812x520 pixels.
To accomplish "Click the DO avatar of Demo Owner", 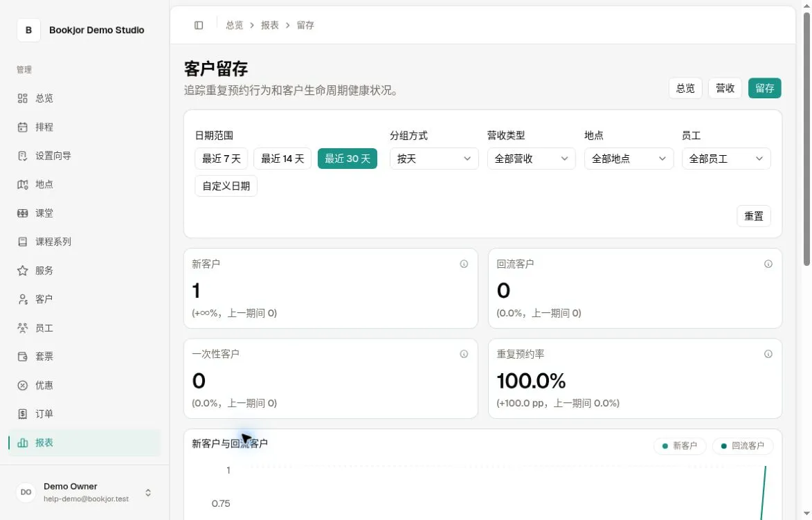I will pos(26,492).
